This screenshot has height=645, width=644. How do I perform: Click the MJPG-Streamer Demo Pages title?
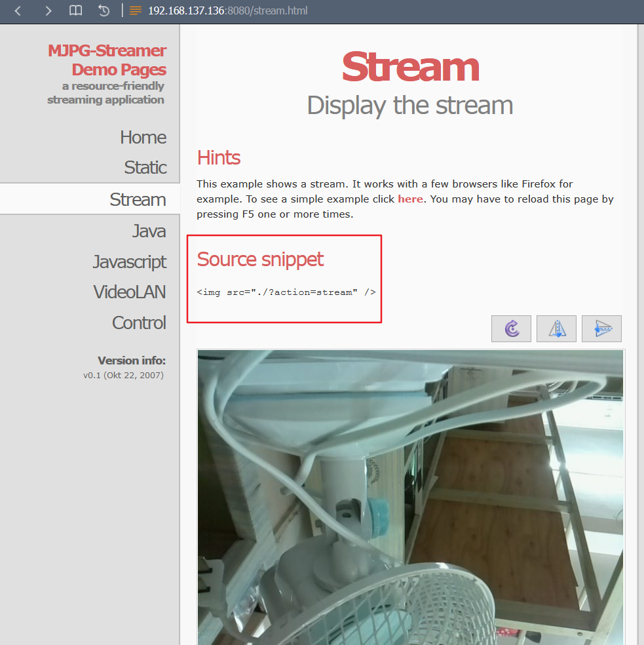coord(107,60)
